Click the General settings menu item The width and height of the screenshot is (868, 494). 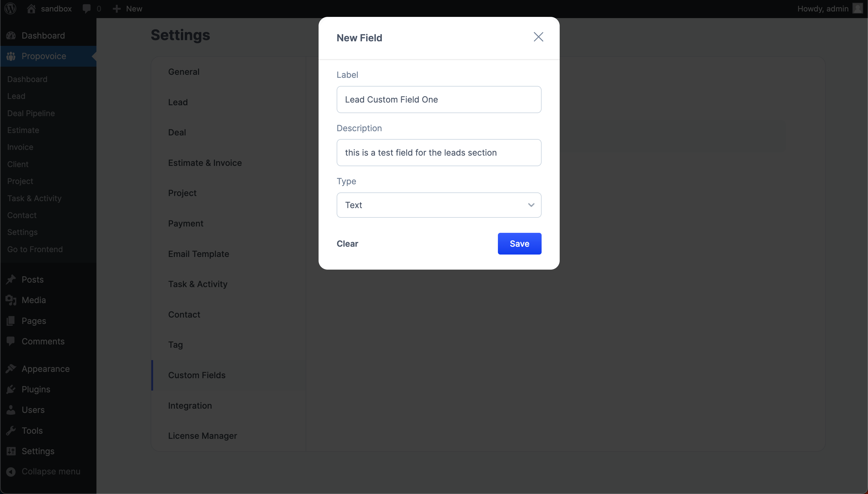pyautogui.click(x=184, y=71)
